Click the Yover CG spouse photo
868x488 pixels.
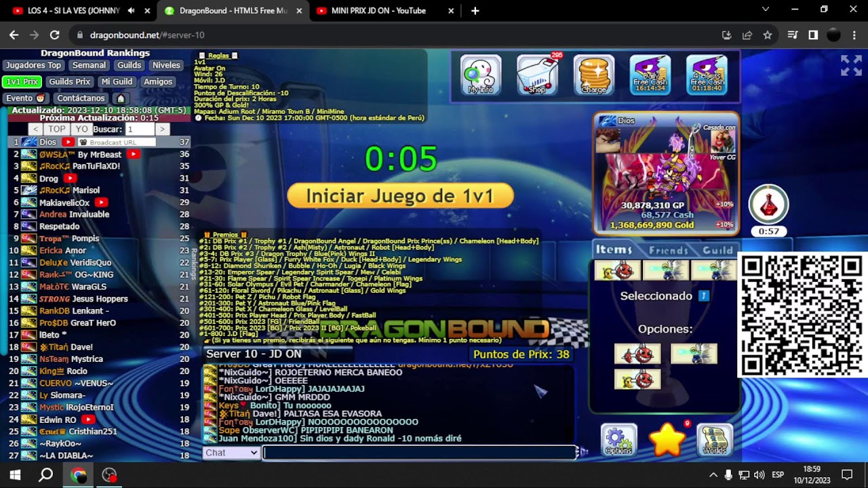(722, 141)
